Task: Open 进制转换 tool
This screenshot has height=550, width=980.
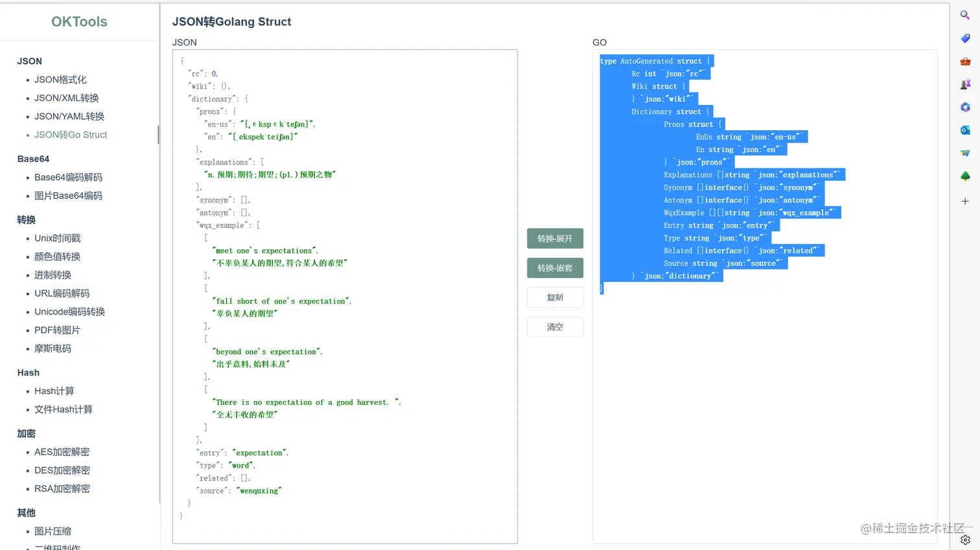Action: click(53, 275)
